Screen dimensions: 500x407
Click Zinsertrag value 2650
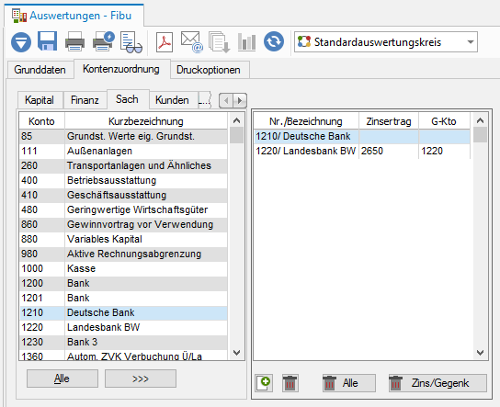[x=372, y=151]
